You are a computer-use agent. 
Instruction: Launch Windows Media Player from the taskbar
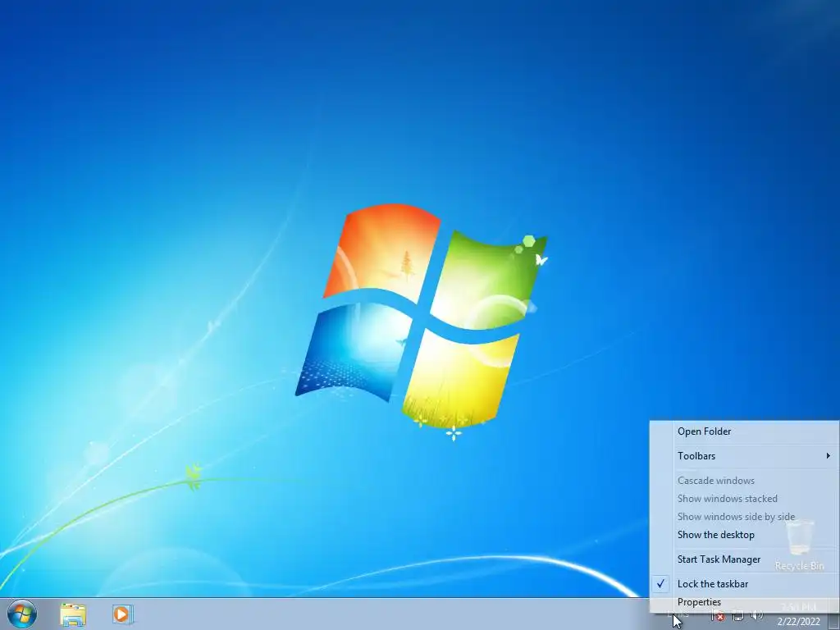coord(123,614)
